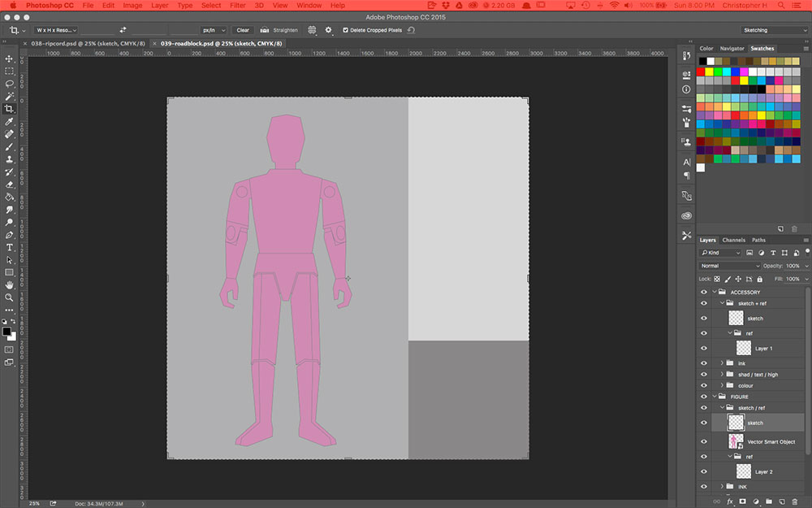812x508 pixels.
Task: Expand the colour layer group
Action: (x=722, y=385)
